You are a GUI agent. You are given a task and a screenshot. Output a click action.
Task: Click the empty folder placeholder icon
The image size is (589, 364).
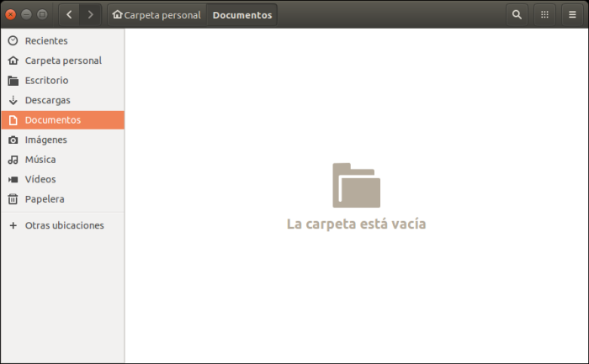point(356,185)
